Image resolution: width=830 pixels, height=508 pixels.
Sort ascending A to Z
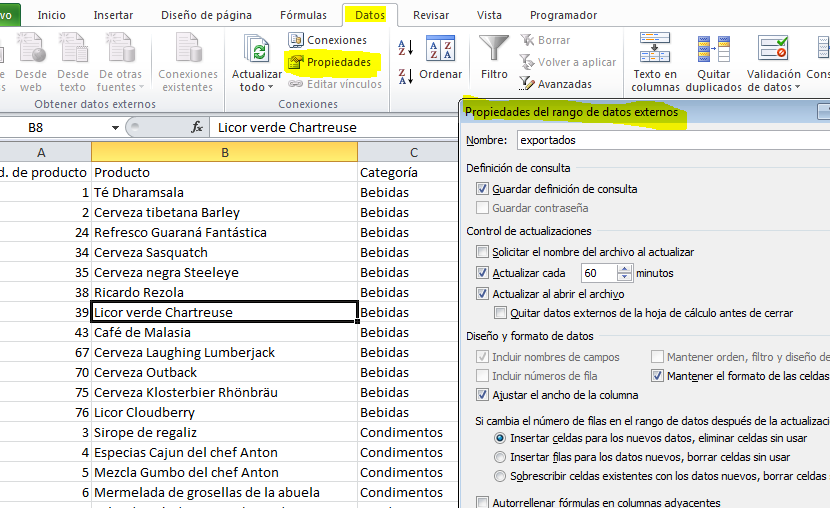click(405, 48)
